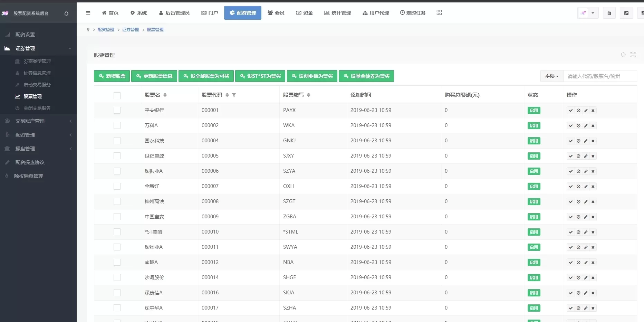Check the checkbox for 深康佳A row
This screenshot has width=644, height=322.
pos(117,293)
